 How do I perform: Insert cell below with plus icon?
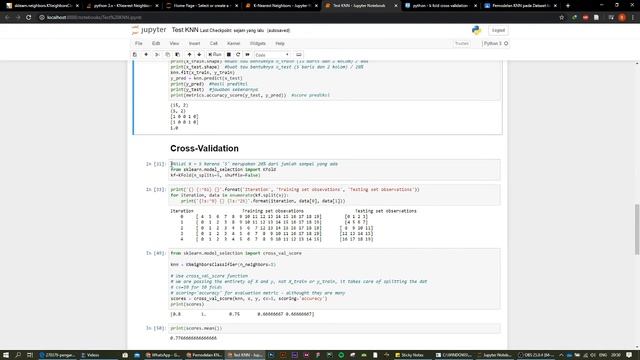pyautogui.click(x=146, y=55)
